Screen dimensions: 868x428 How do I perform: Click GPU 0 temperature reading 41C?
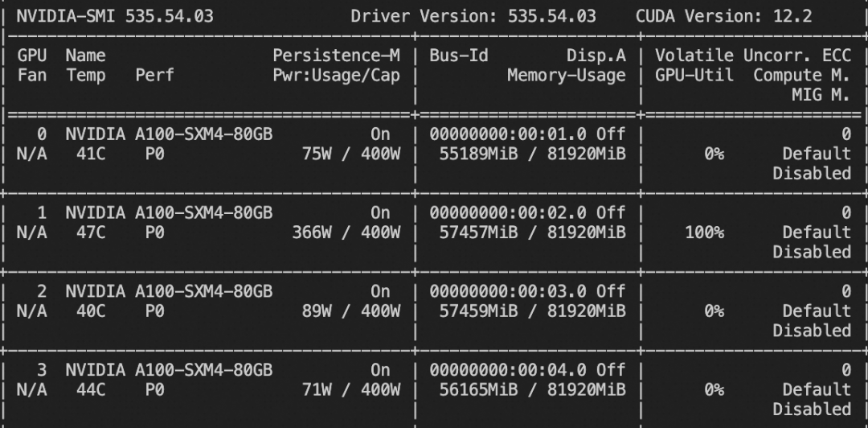86,154
